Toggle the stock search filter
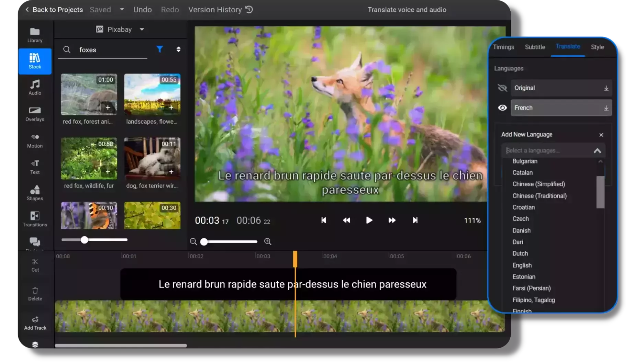This screenshot has width=644, height=362. coord(159,49)
